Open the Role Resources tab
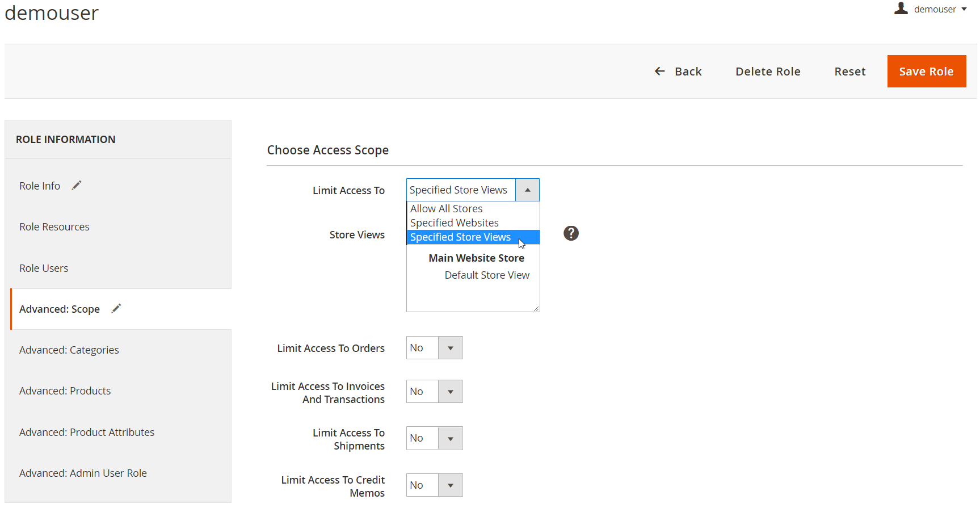Image resolution: width=980 pixels, height=508 pixels. coord(54,227)
